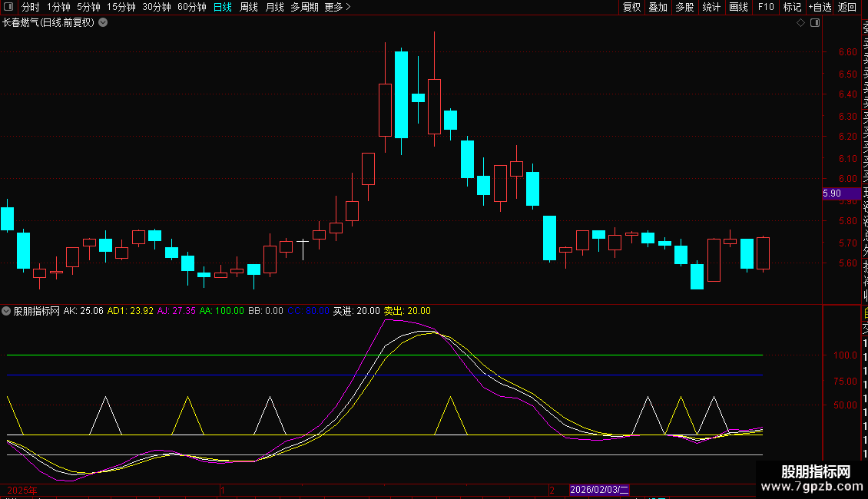Expand the 股朋指标网 indicator dropdown arrow
This screenshot has width=868, height=499.
(7, 311)
